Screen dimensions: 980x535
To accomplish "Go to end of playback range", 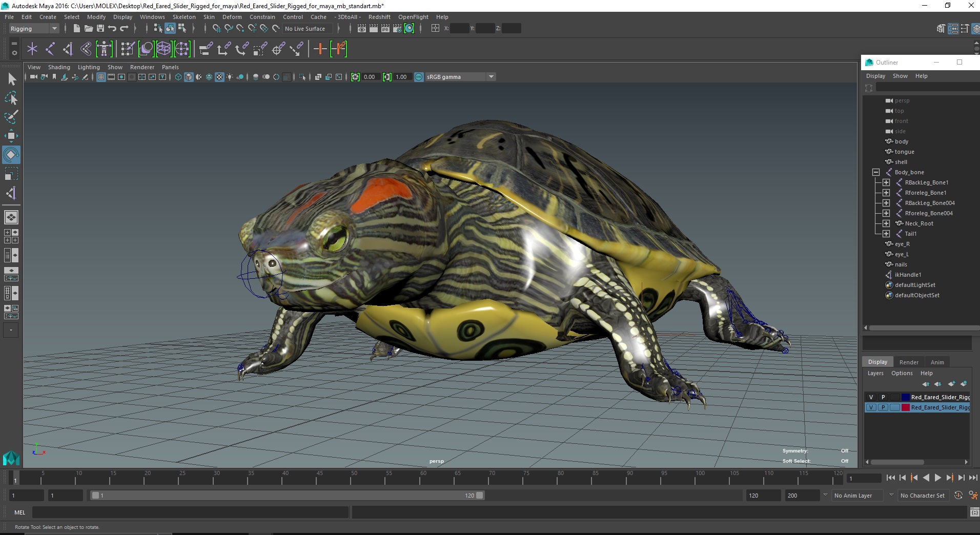I will pos(973,478).
